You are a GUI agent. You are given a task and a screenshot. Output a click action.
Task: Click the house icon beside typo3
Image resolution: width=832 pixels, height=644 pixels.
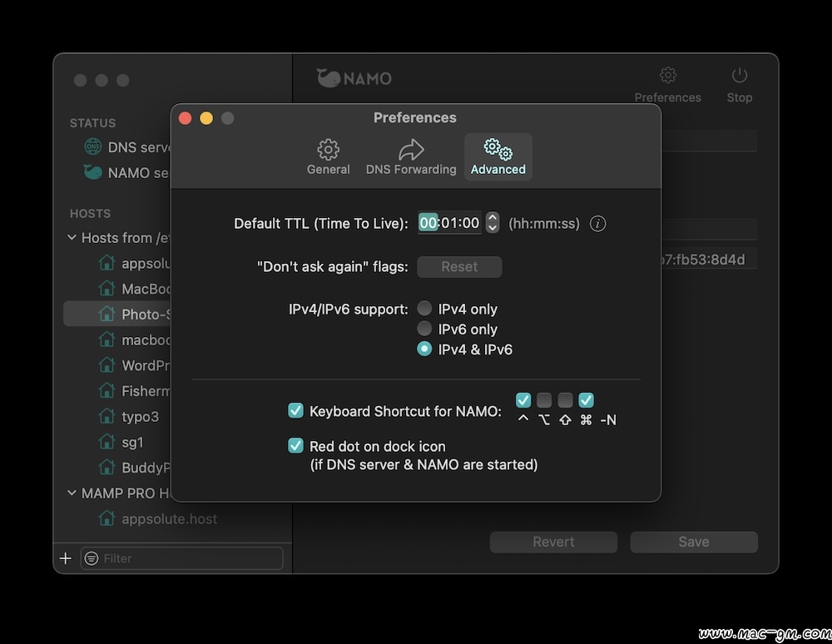(x=106, y=416)
